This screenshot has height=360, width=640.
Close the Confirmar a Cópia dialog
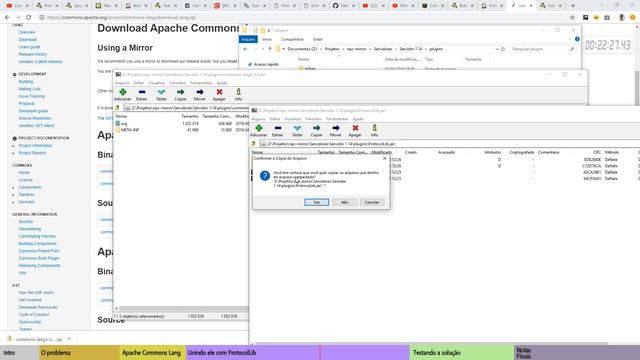pos(384,158)
